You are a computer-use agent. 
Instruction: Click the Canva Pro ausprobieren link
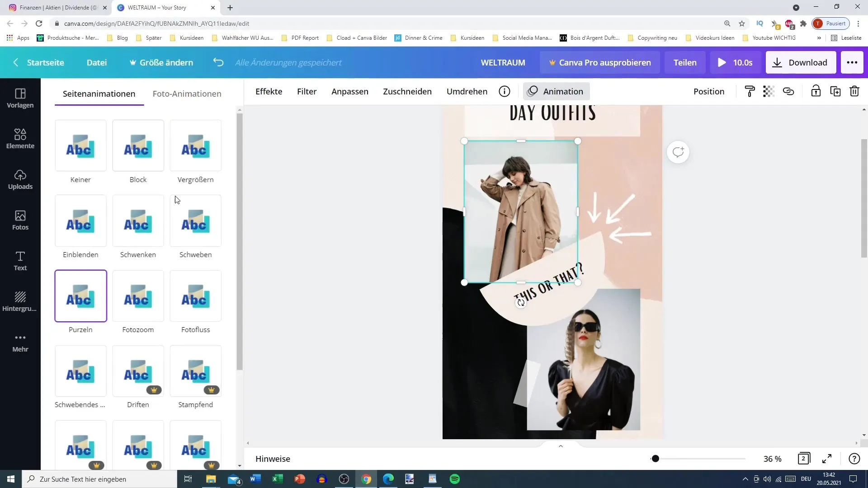click(x=597, y=62)
